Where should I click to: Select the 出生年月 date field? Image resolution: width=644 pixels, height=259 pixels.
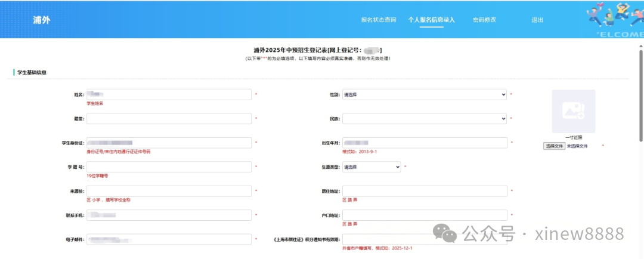[425, 143]
